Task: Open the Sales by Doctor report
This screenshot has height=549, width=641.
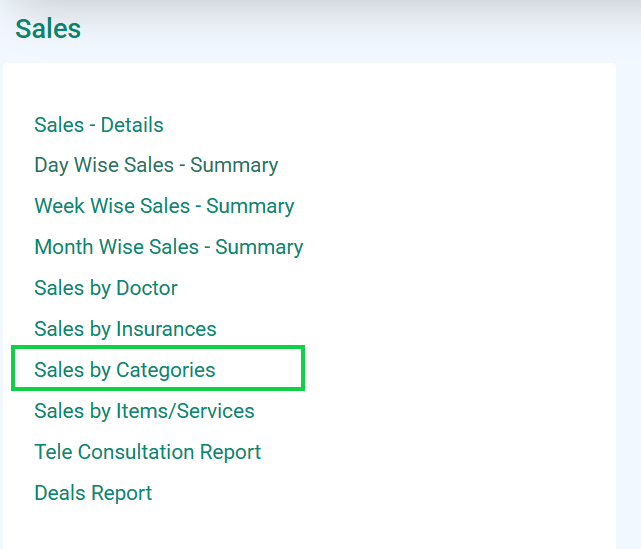Action: (x=106, y=288)
